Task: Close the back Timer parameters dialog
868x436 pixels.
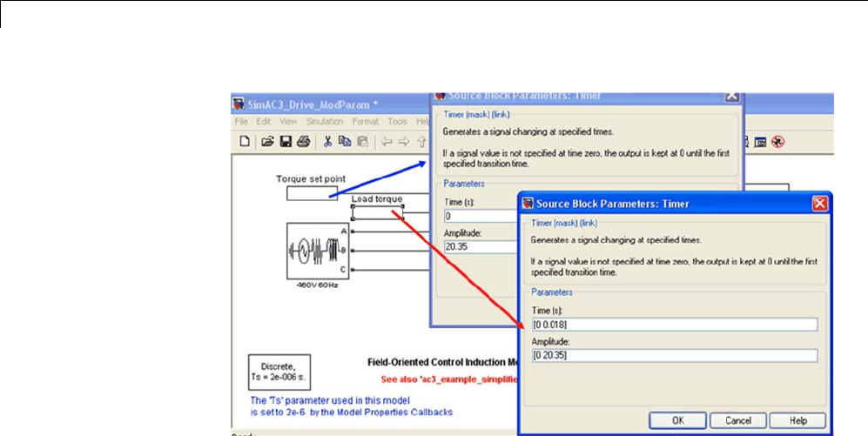Action: [732, 96]
